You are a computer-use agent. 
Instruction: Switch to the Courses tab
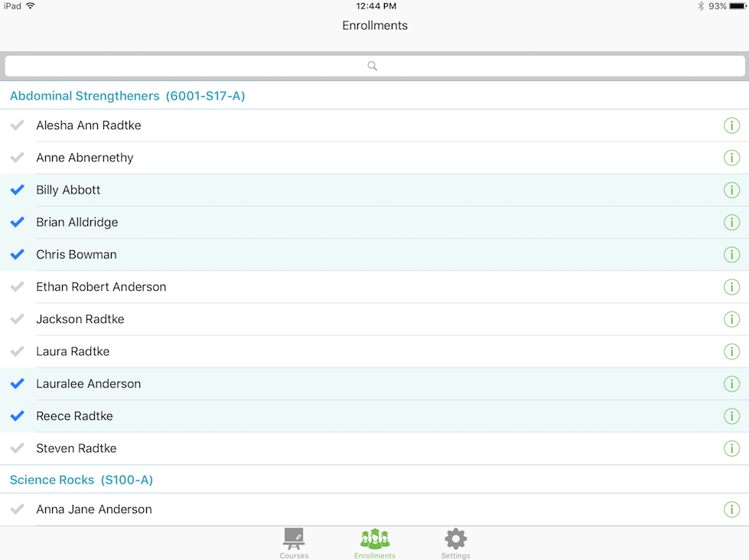tap(294, 543)
